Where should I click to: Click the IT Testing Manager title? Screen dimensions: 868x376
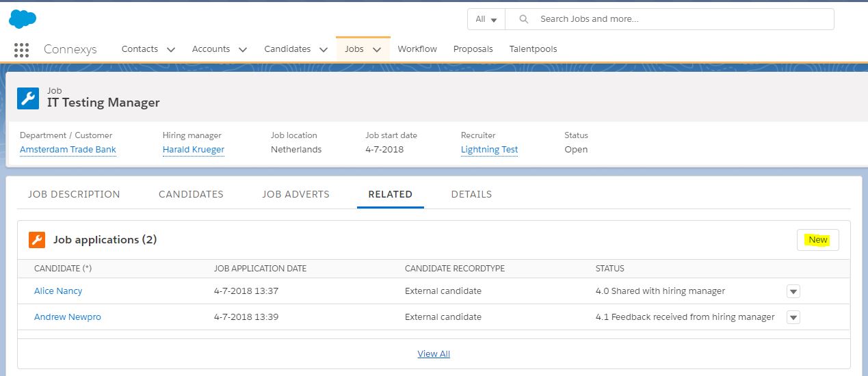(103, 103)
